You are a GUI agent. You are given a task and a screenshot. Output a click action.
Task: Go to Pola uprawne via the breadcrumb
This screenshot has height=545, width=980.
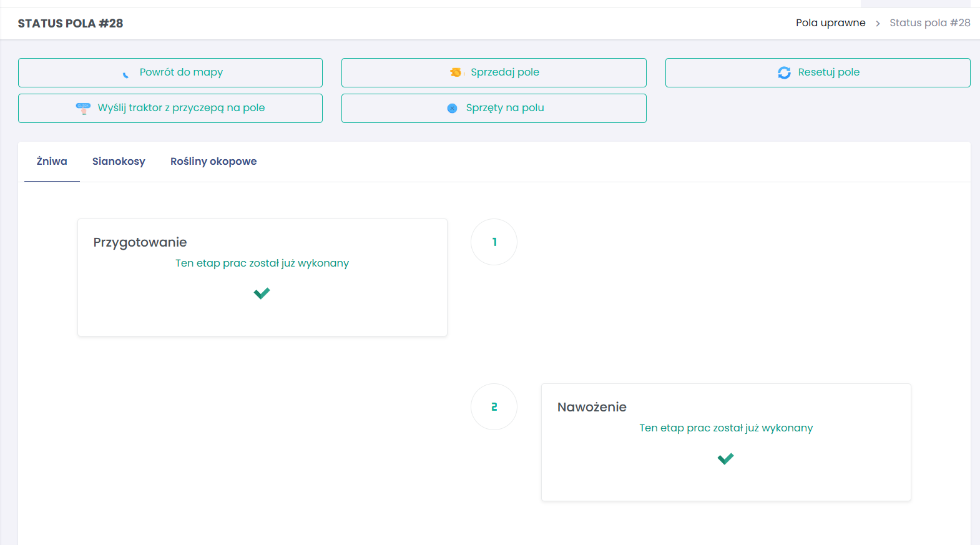click(x=830, y=23)
